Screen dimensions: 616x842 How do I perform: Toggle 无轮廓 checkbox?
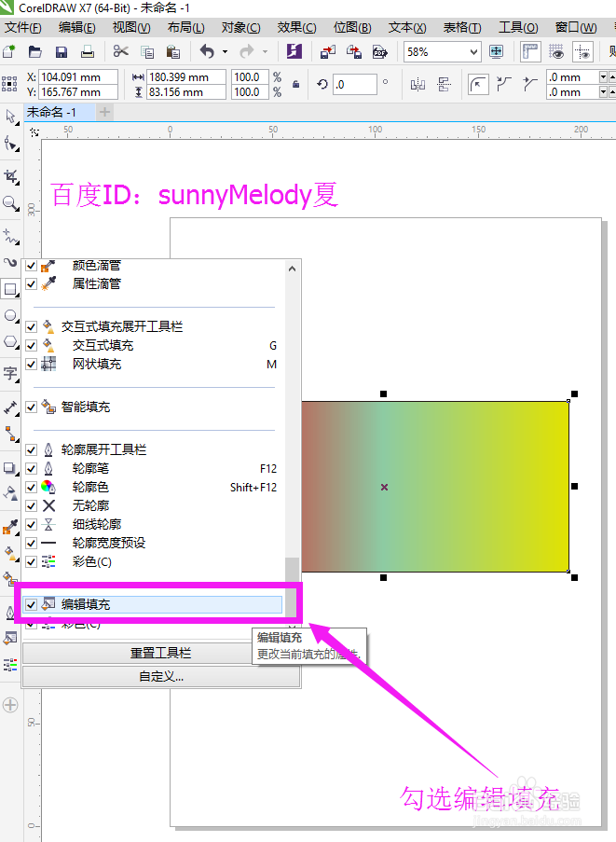(31, 505)
